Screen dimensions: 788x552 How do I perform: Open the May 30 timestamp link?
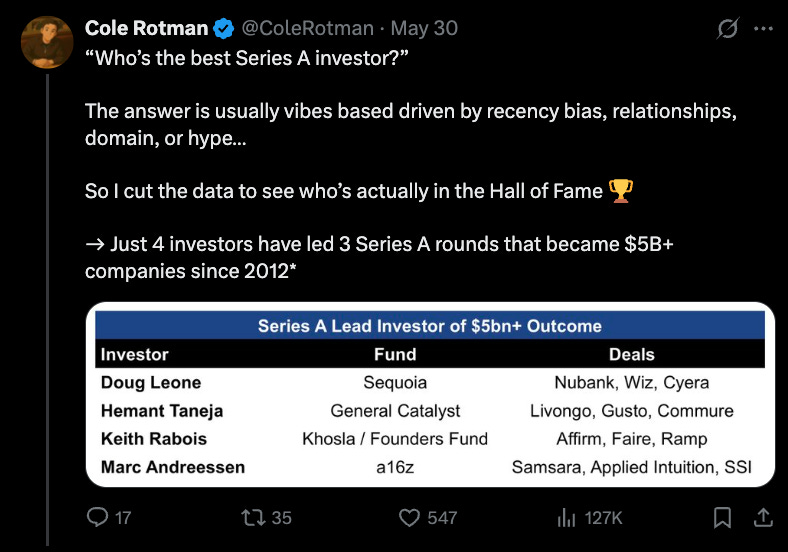(424, 28)
